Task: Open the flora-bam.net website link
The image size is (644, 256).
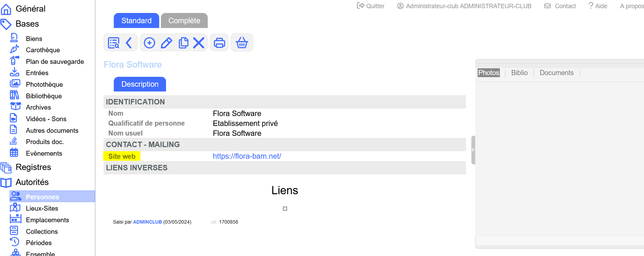Action: click(247, 156)
